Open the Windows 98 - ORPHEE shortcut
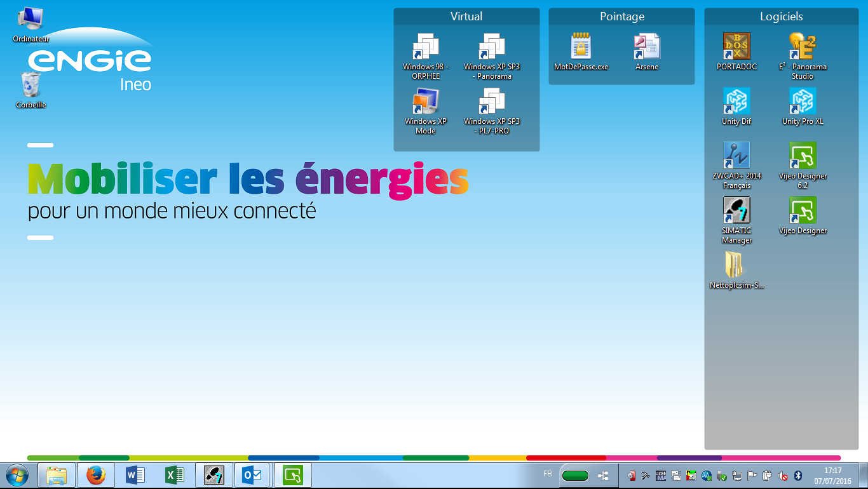The width and height of the screenshot is (868, 489). click(x=426, y=48)
